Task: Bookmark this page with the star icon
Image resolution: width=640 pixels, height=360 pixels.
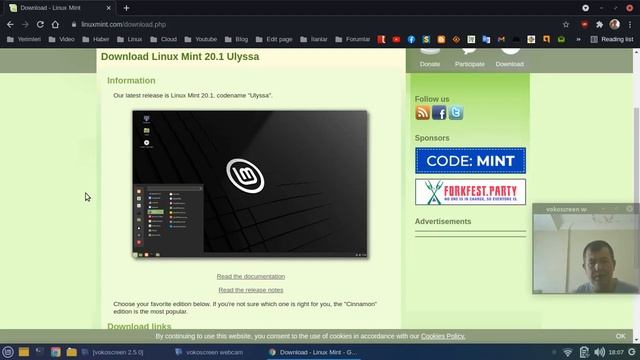Action: (566, 24)
